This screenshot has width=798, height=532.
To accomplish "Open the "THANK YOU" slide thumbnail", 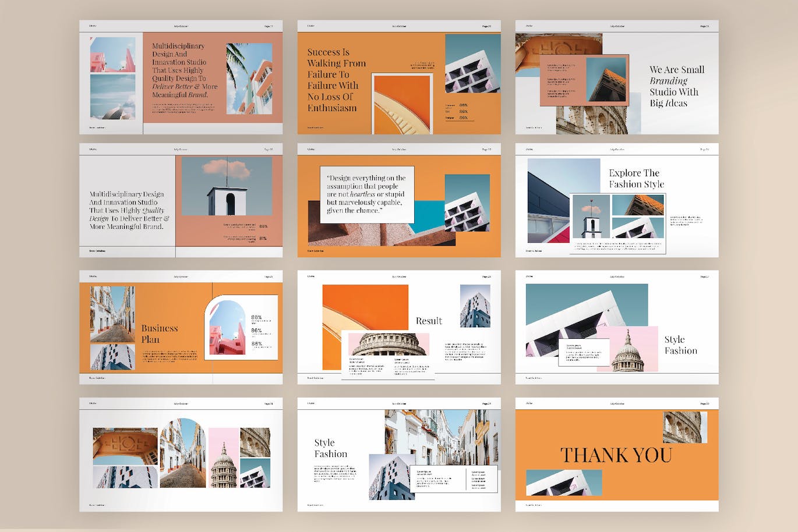I will (616, 456).
